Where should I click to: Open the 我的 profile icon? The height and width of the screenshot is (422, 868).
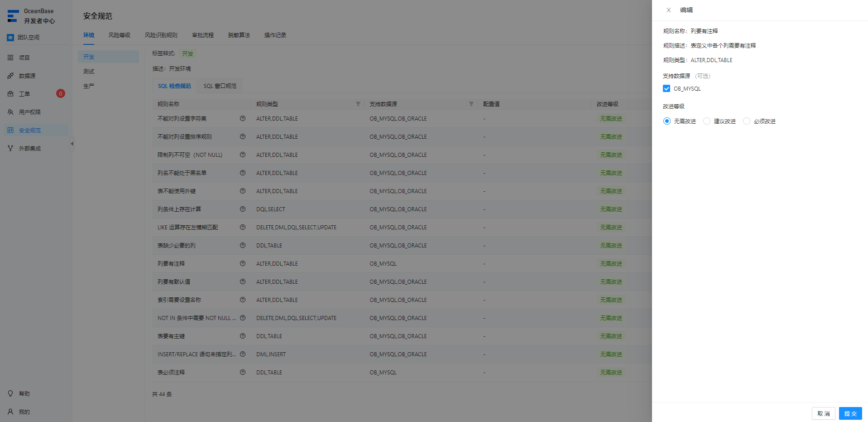tap(10, 412)
